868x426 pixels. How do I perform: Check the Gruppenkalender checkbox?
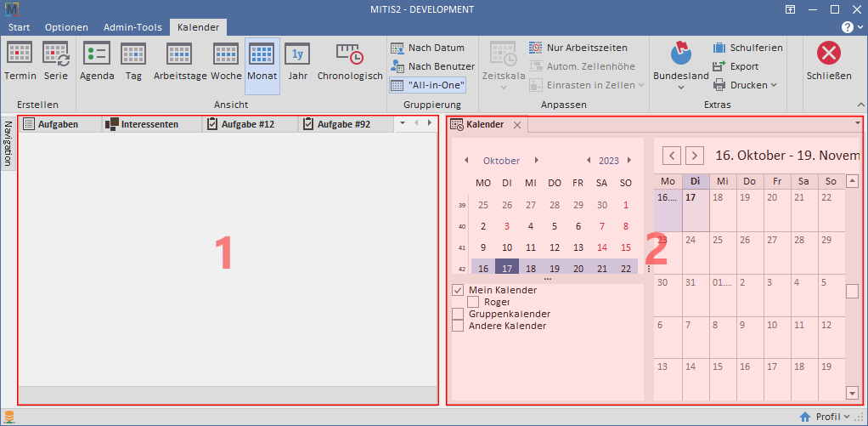(x=458, y=314)
